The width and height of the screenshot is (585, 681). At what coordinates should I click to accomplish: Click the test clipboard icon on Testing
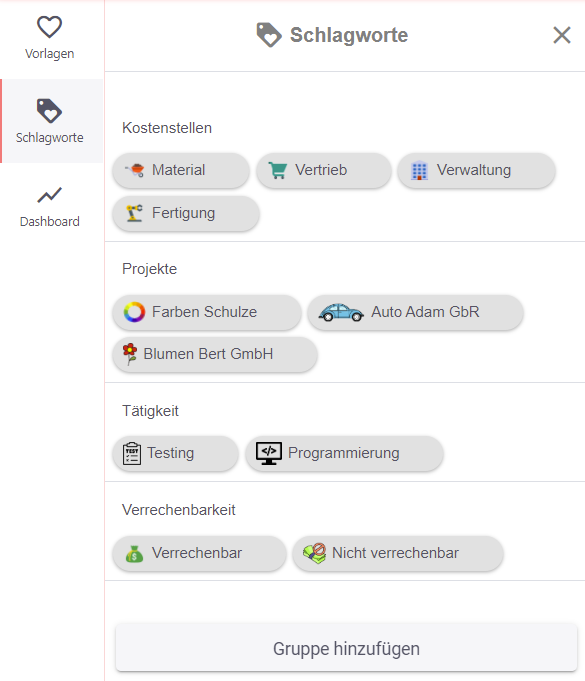pos(132,453)
